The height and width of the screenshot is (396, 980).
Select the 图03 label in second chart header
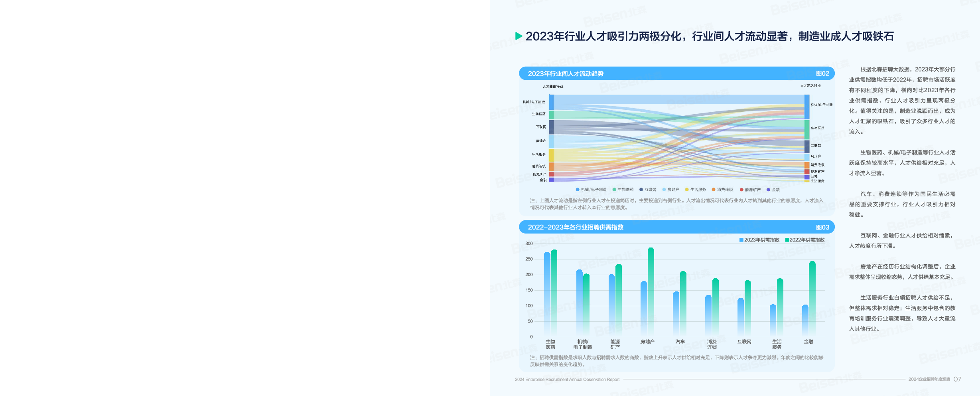[x=822, y=227]
